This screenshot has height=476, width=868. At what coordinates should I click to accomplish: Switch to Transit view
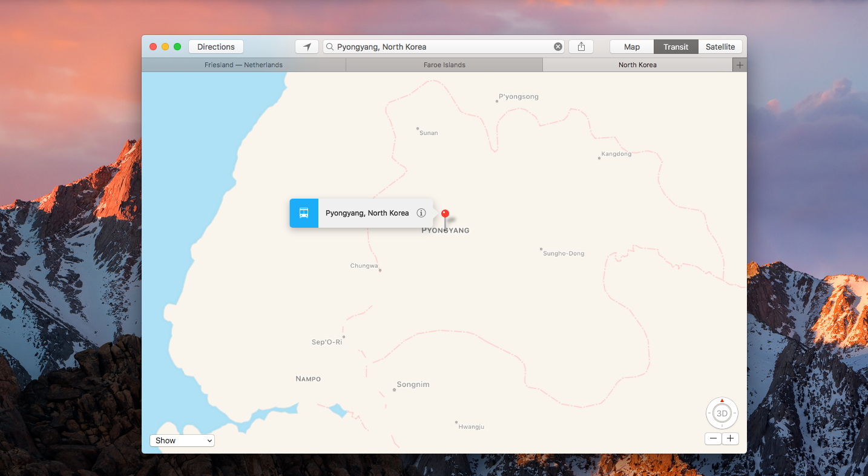[676, 47]
